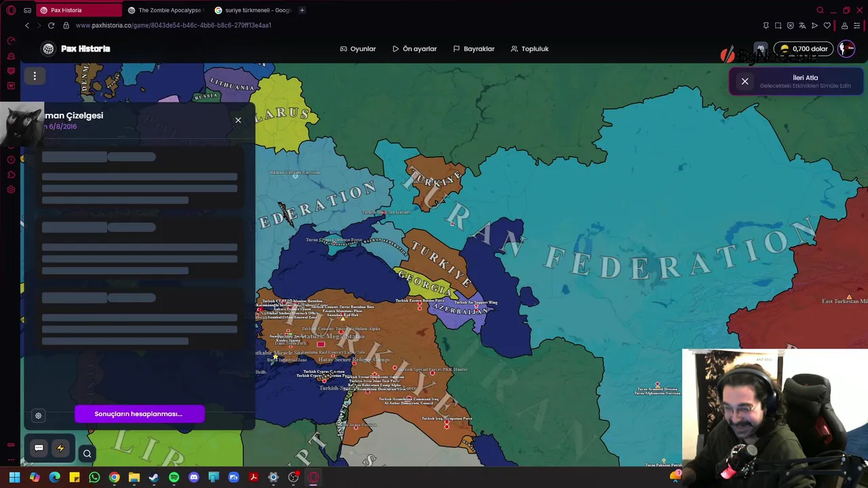
Task: Click the snapshot capture icon
Action: pos(778,26)
